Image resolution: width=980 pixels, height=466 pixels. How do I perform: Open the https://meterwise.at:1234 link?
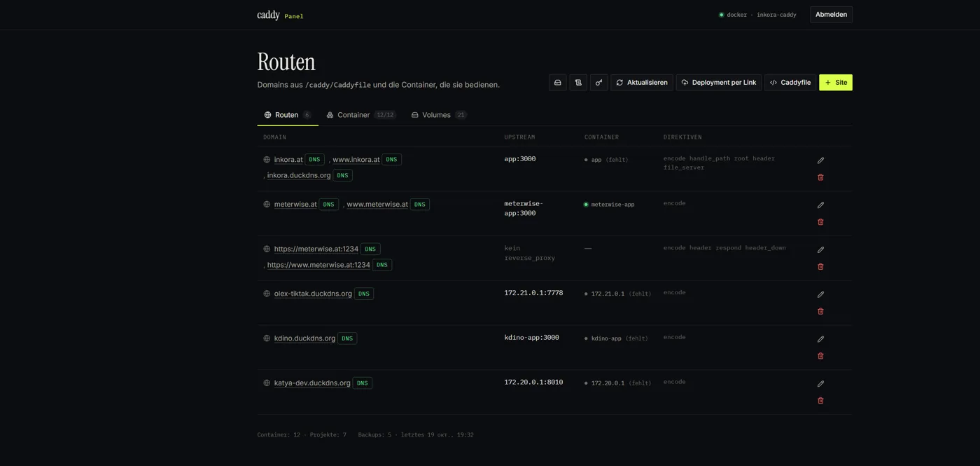coord(316,249)
